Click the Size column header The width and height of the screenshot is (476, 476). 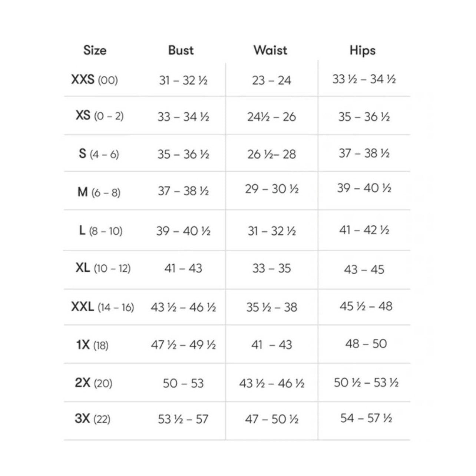click(95, 50)
